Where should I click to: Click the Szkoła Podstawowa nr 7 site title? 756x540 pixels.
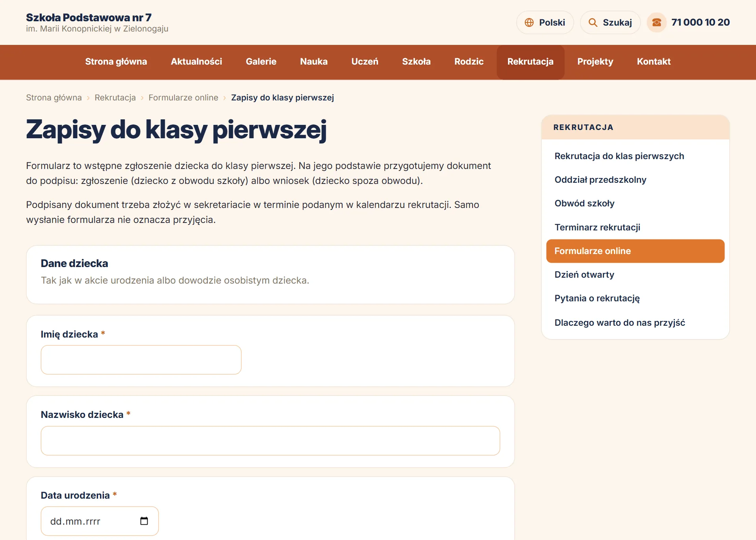click(x=89, y=18)
